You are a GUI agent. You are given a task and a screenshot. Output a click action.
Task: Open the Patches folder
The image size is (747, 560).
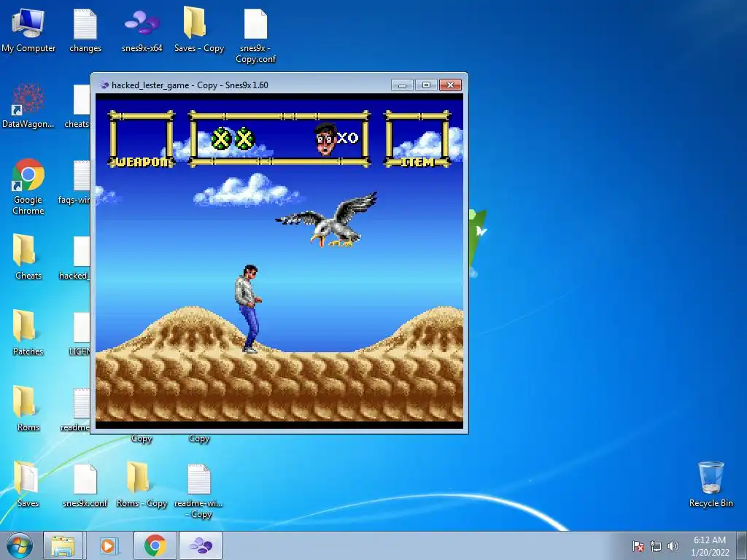(x=28, y=332)
